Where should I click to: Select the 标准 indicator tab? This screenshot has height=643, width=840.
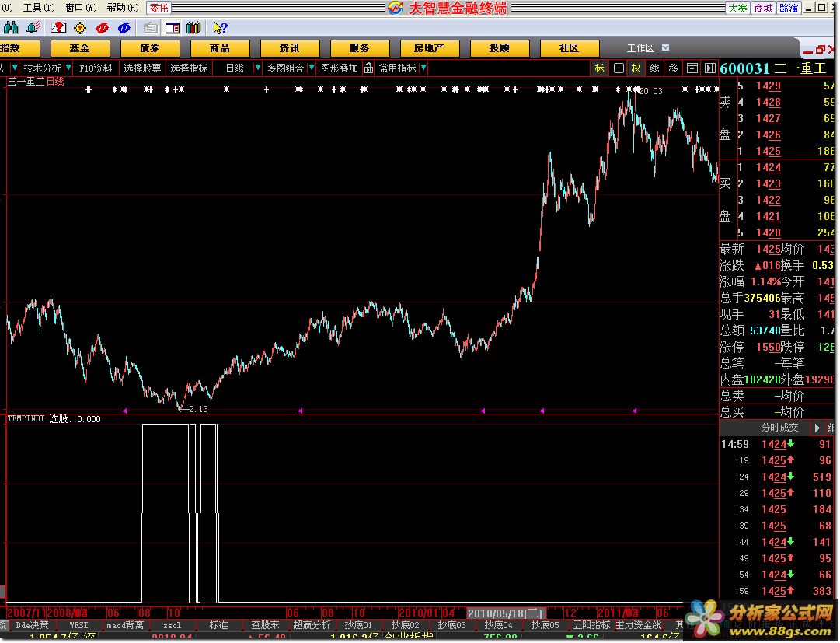pos(218,625)
